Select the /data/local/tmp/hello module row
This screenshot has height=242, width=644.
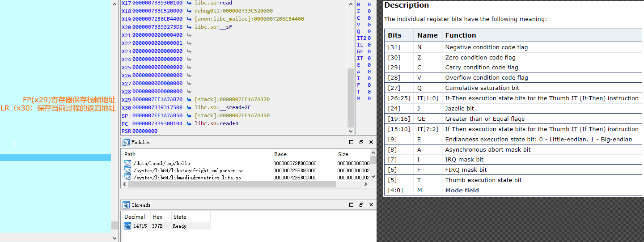tap(246, 163)
